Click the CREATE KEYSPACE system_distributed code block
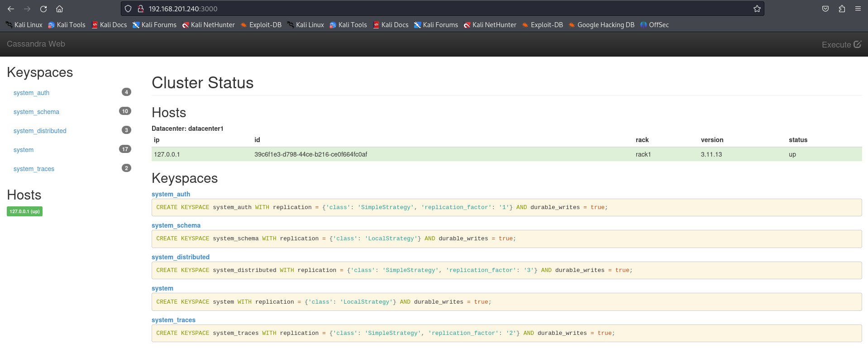868x348 pixels. tap(506, 270)
